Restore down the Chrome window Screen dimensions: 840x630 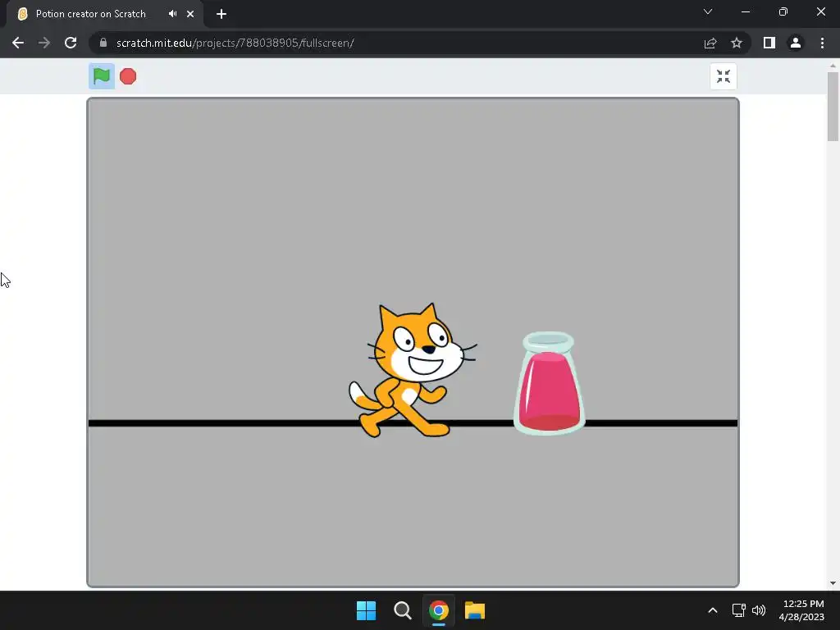point(783,11)
